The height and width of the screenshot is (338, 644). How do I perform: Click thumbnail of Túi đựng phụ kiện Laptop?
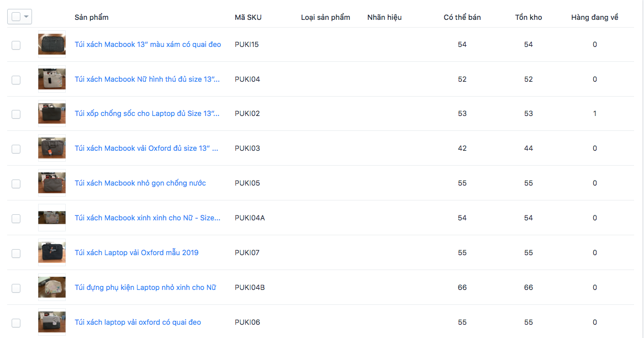click(52, 288)
